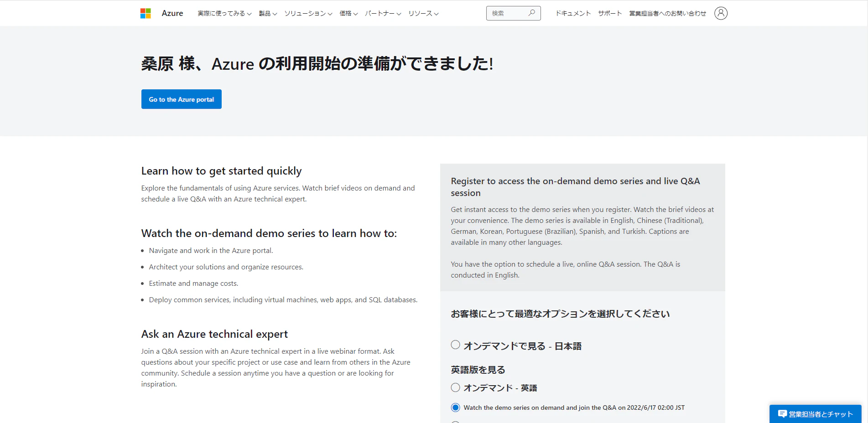The width and height of the screenshot is (868, 423).
Task: Click 営業担当者へのお問い合わせ link
Action: [x=667, y=13]
